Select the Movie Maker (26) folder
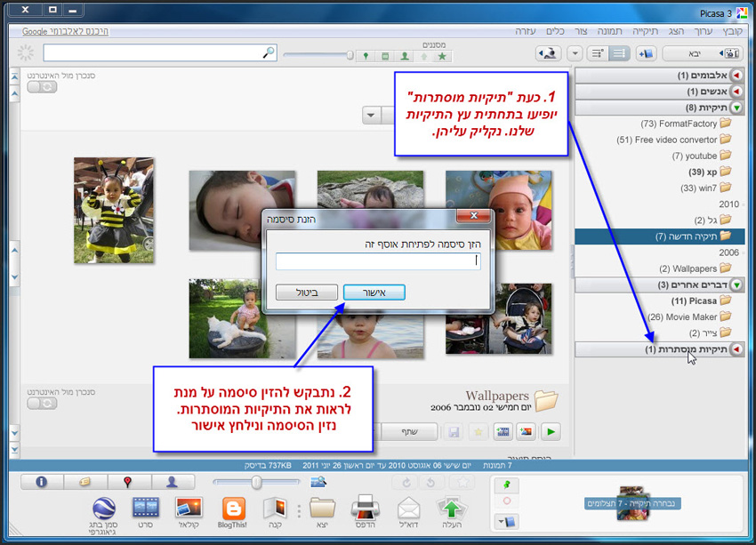Screen dimensions: 756x545 pos(690,317)
